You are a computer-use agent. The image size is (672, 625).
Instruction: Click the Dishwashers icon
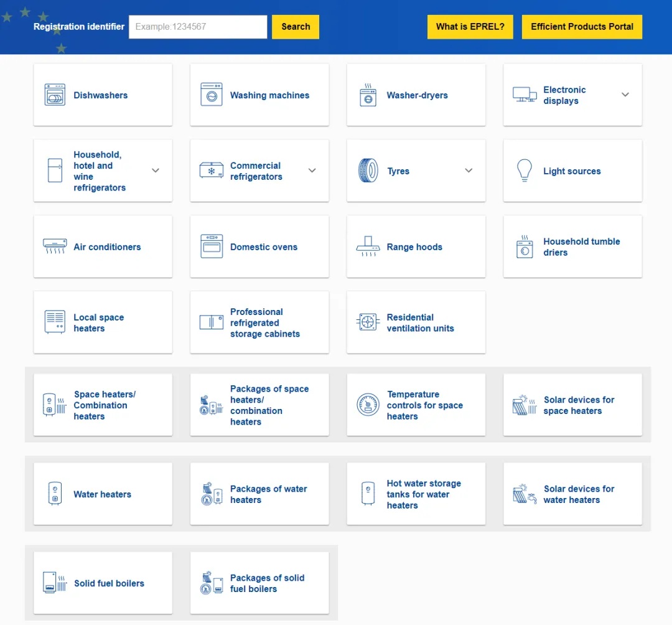55,95
